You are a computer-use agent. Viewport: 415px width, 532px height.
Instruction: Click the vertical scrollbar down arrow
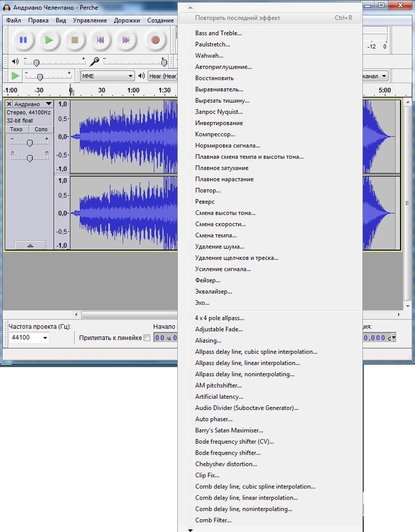point(408,306)
